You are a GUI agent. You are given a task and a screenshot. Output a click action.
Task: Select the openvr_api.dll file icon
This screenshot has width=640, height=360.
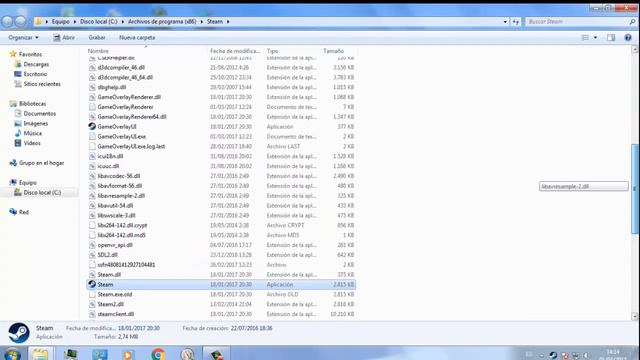tap(92, 245)
